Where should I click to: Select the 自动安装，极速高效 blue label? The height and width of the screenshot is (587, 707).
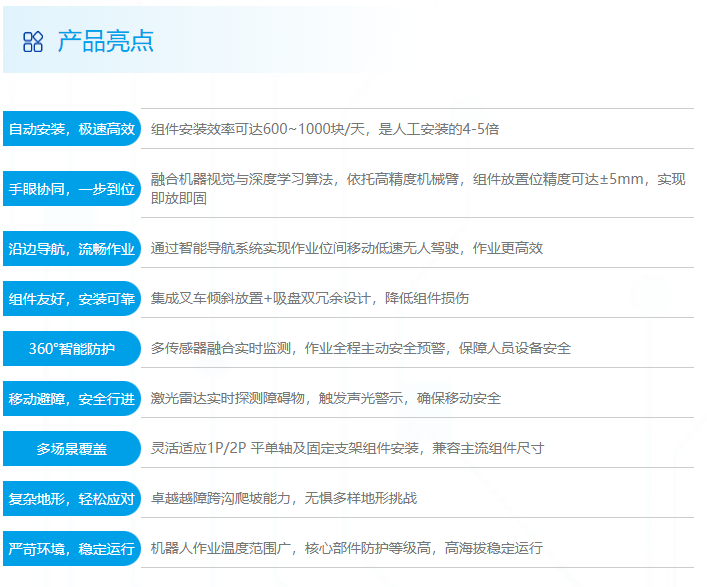71,129
